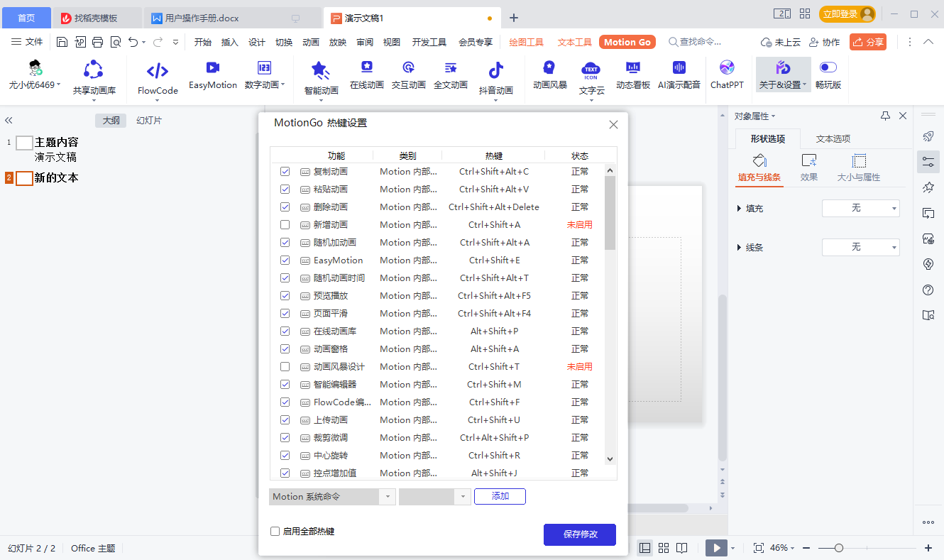Enable the 新增动画 hotkey checkbox
Screen dimensions: 944x560
[x=285, y=225]
